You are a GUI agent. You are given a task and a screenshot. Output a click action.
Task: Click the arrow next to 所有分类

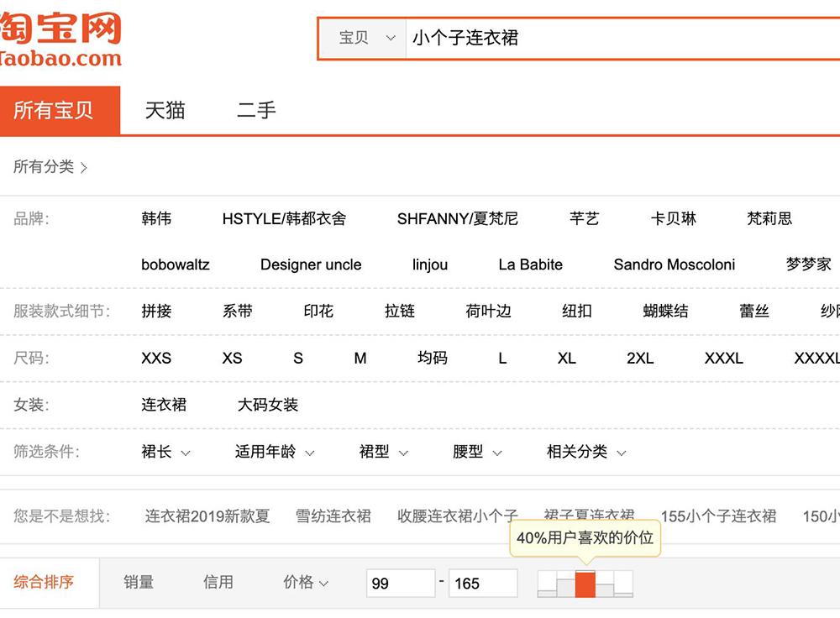[x=84, y=168]
